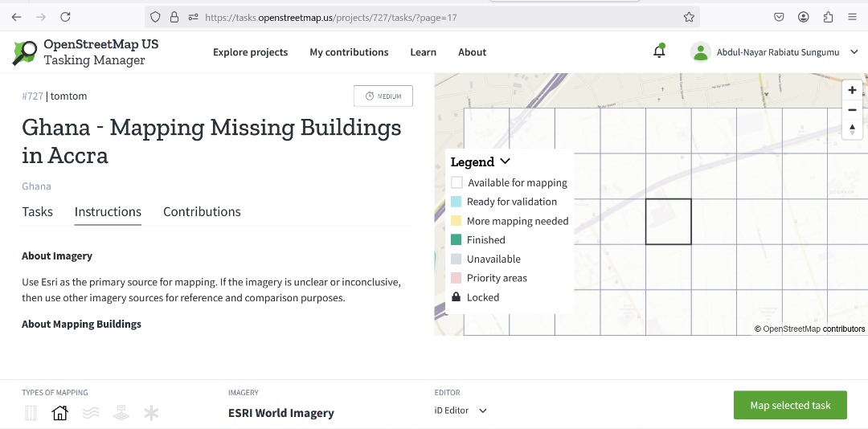The width and height of the screenshot is (868, 429).
Task: Reload the page with refresh icon
Action: coord(65,17)
